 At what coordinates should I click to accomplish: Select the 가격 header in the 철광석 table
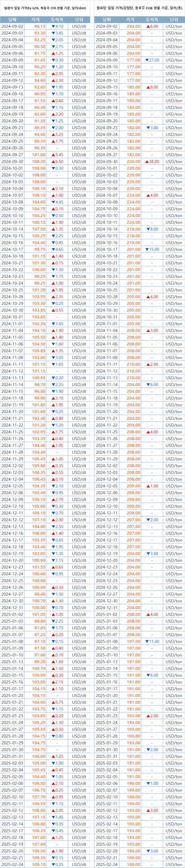click(x=35, y=20)
